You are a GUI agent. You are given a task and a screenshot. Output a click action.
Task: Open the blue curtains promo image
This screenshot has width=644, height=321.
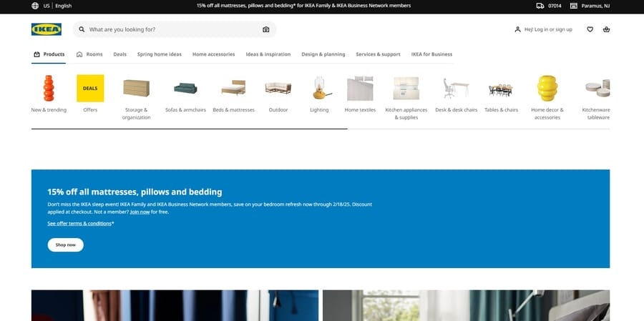tap(175, 305)
